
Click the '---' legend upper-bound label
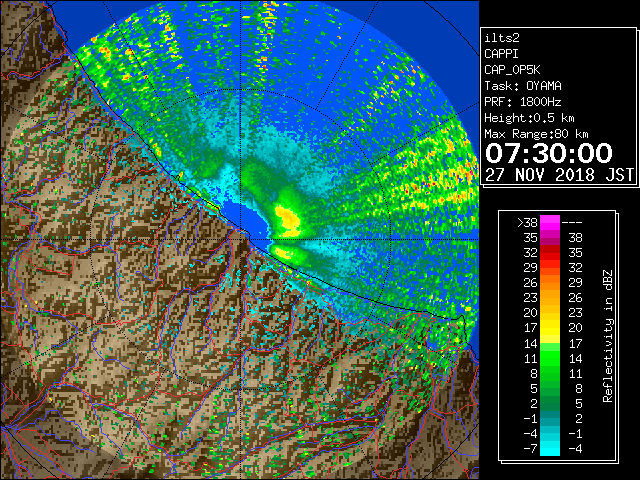point(572,223)
